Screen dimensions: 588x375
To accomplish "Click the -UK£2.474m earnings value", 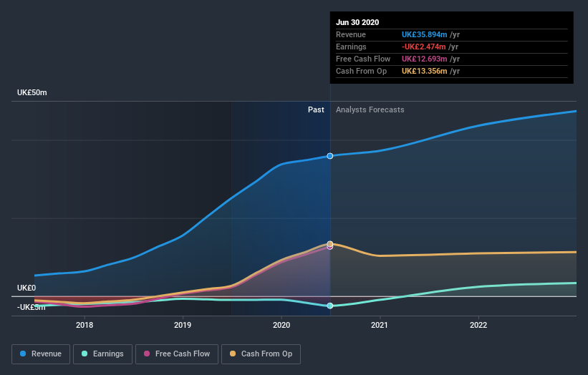I will point(424,47).
